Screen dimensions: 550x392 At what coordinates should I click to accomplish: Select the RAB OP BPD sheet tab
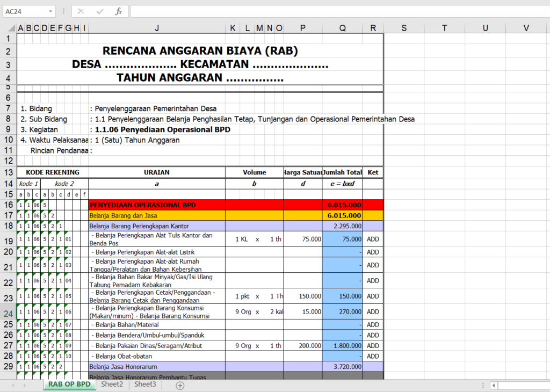point(69,385)
